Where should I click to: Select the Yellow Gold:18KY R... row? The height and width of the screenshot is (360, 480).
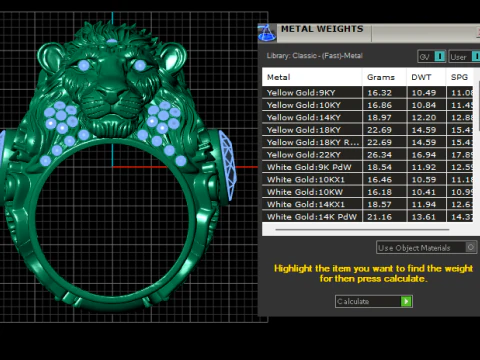pos(368,142)
